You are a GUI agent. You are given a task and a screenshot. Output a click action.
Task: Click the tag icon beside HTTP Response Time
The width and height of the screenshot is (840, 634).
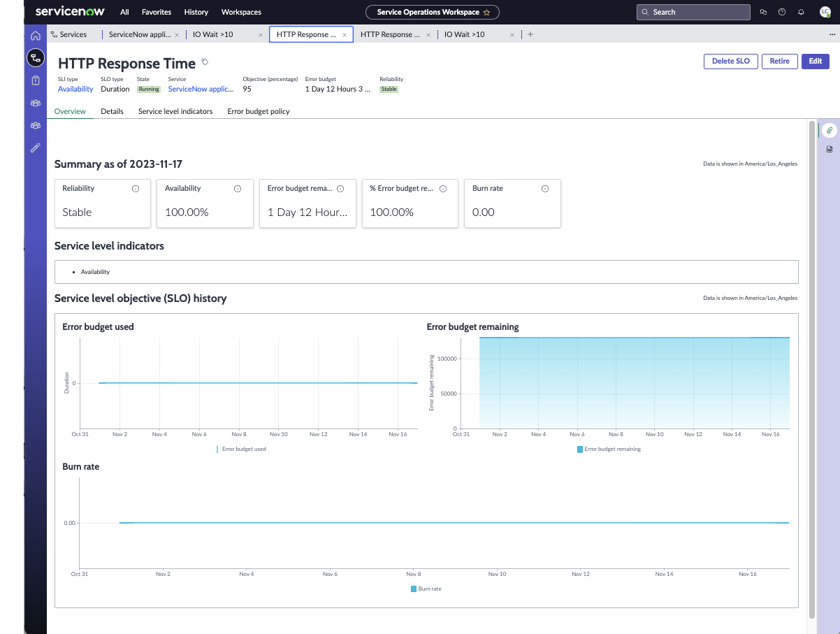coord(205,62)
